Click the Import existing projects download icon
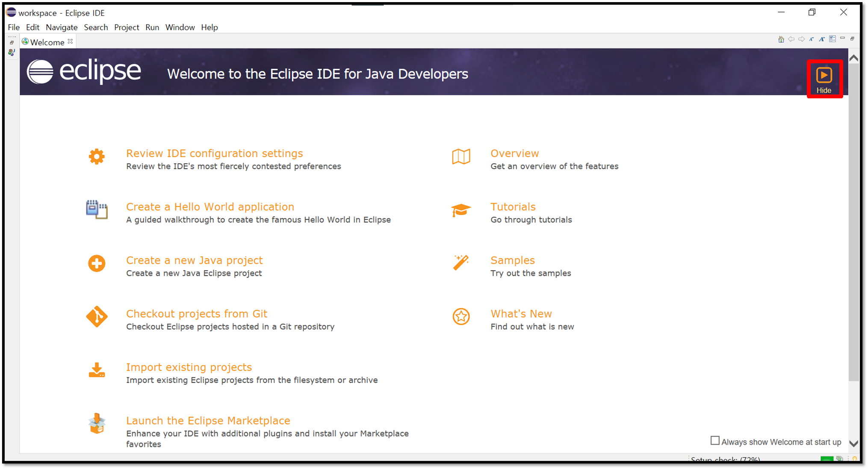Viewport: 868px width, 469px height. [x=97, y=370]
